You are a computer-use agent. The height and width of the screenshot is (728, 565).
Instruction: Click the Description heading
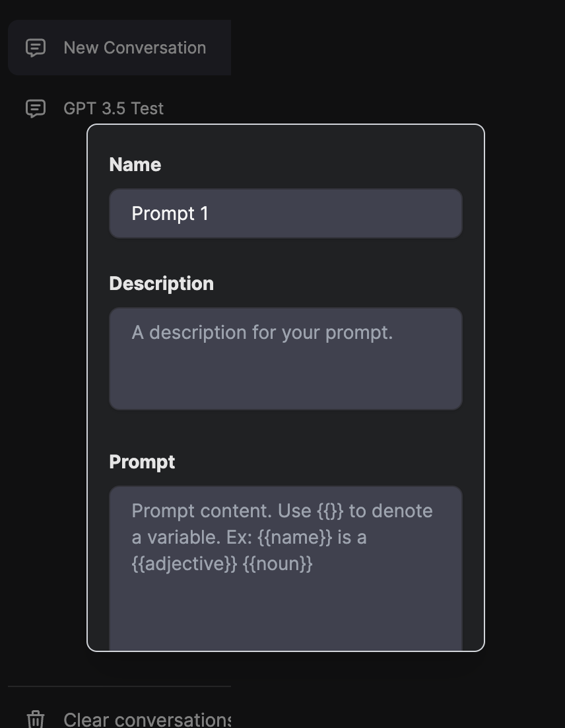pyautogui.click(x=161, y=283)
